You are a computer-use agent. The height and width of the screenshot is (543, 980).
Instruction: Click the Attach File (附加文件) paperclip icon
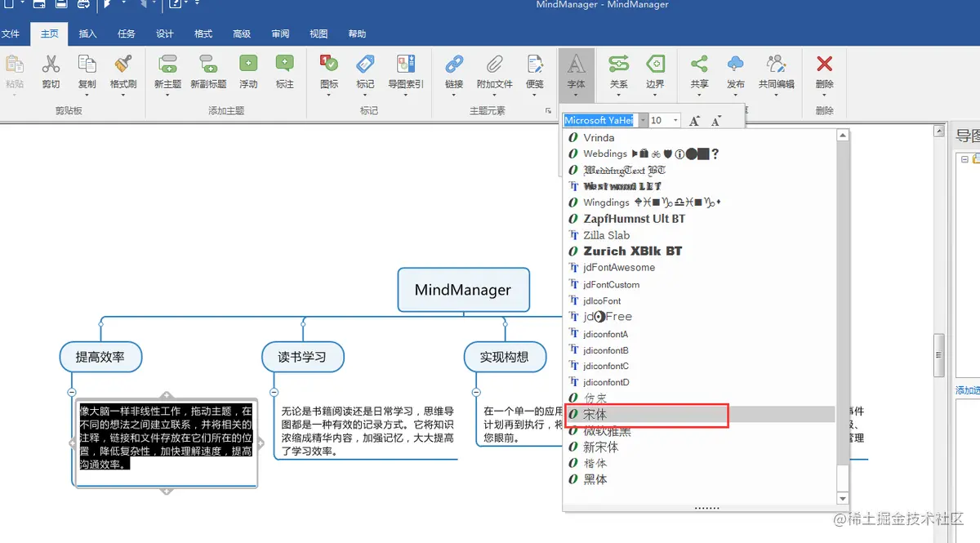[x=495, y=65]
